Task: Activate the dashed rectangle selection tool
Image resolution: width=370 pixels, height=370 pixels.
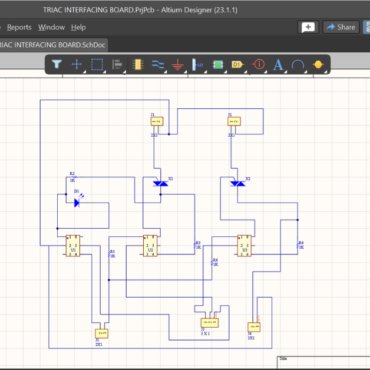Action: [x=97, y=64]
